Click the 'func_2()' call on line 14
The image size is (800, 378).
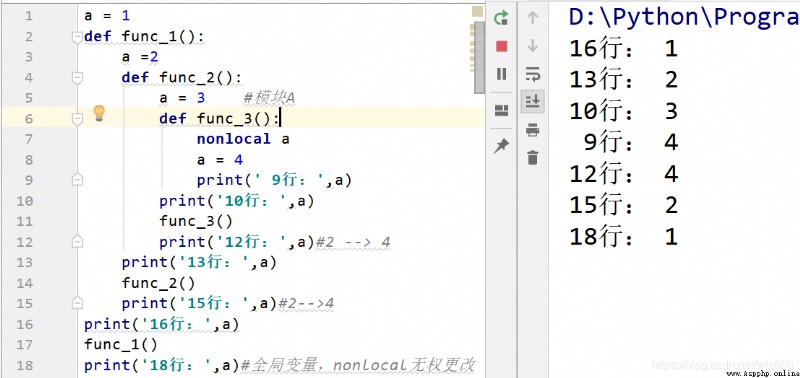click(159, 283)
